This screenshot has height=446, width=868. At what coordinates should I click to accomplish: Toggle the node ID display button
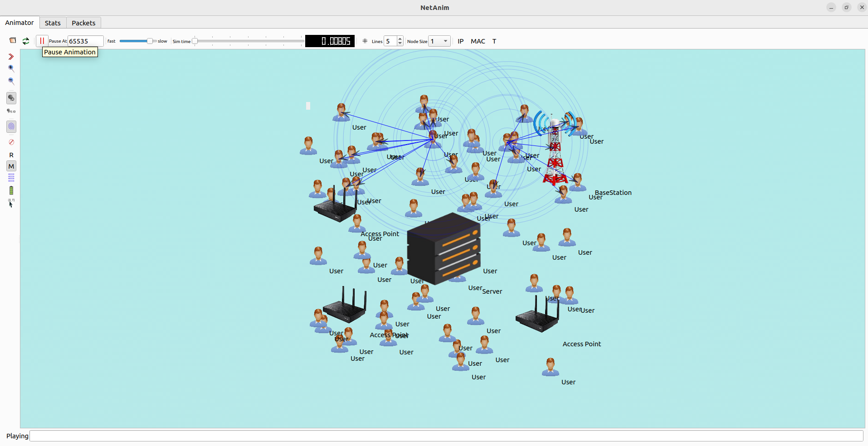[x=11, y=98]
